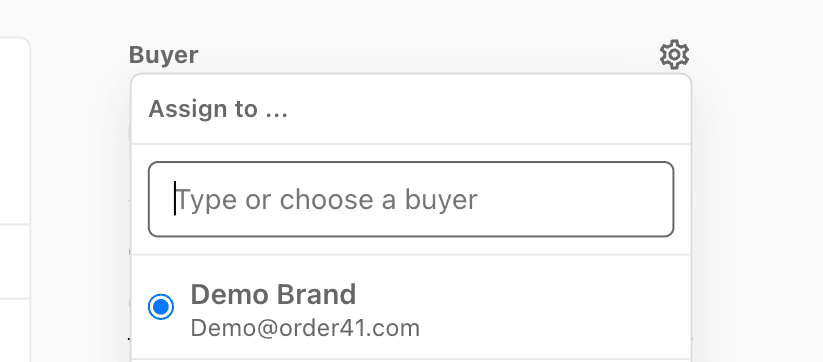Click the bold 'Demo Brand' label

[273, 294]
